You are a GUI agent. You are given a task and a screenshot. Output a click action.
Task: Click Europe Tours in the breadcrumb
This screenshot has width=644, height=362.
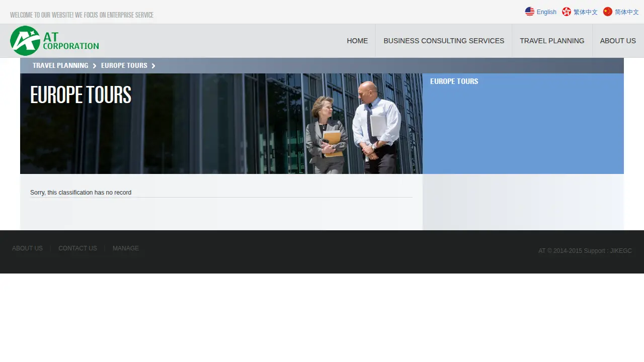tap(124, 65)
